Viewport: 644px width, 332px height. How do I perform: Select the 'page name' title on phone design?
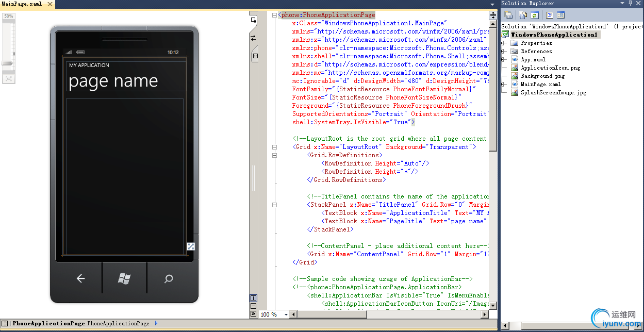113,81
